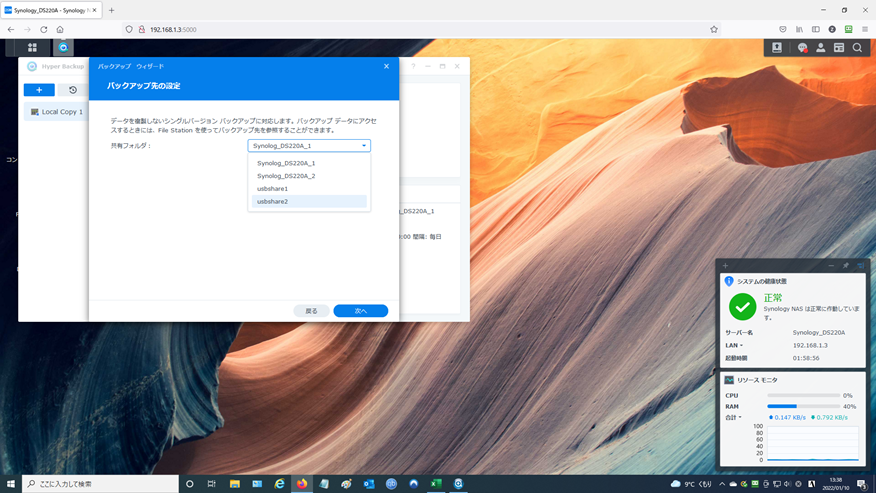Click the system health info shield icon
Viewport: 876px width, 493px height.
point(729,281)
